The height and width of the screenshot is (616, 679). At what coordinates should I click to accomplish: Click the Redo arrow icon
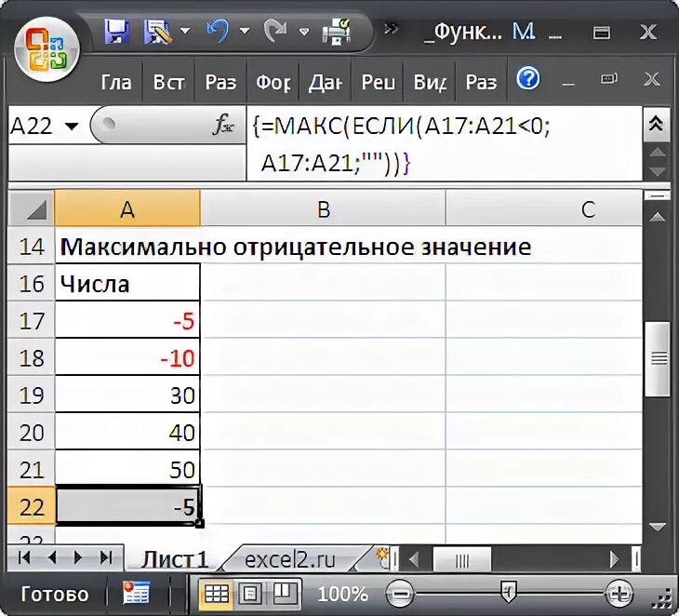276,32
